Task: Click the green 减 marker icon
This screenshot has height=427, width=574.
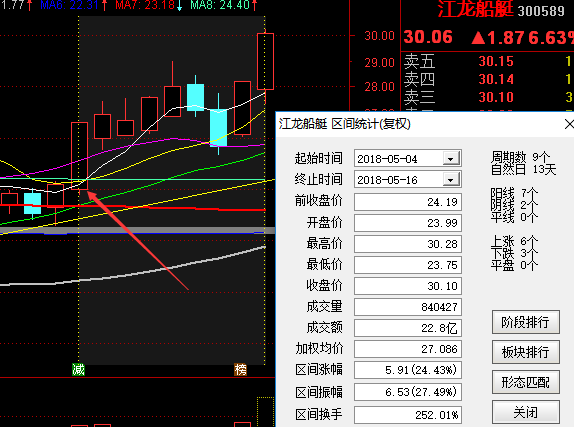Action: 78,370
